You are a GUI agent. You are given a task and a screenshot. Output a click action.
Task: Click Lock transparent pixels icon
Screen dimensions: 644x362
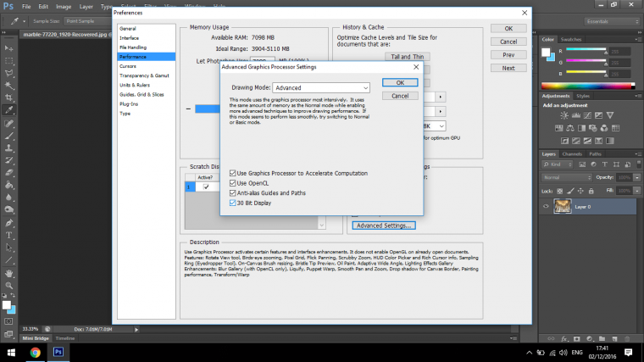(559, 191)
